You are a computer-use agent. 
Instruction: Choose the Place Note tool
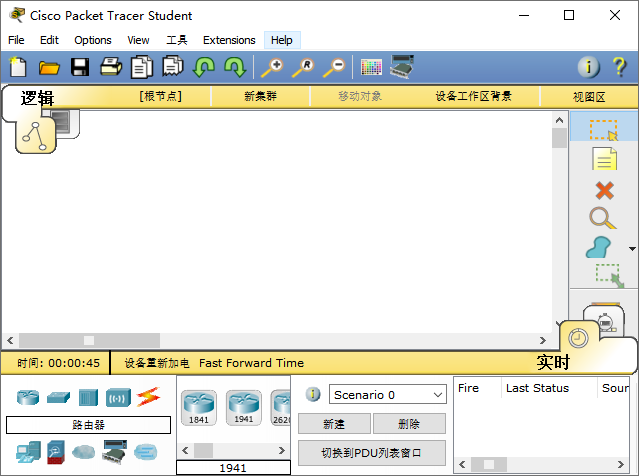[x=604, y=159]
